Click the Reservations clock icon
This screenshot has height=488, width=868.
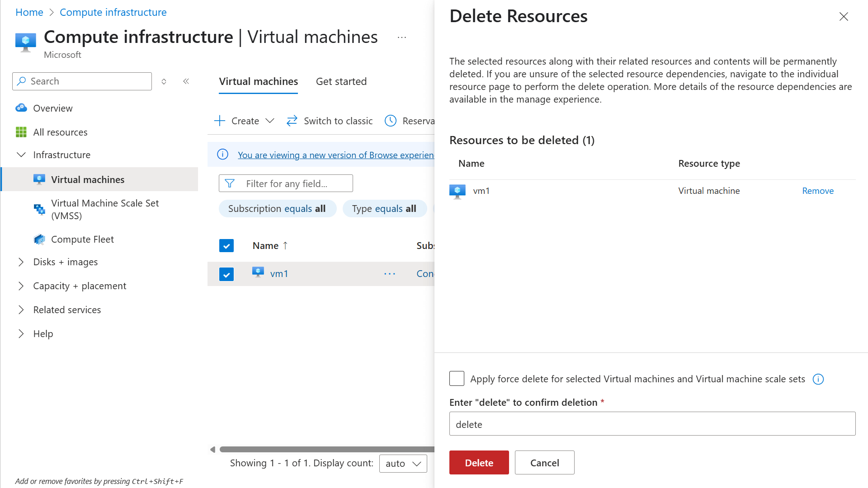tap(391, 121)
